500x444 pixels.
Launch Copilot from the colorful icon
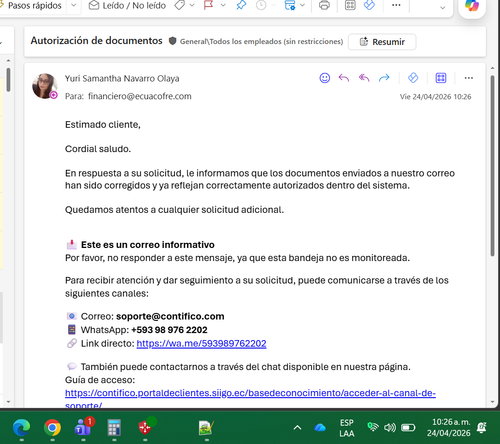[472, 5]
